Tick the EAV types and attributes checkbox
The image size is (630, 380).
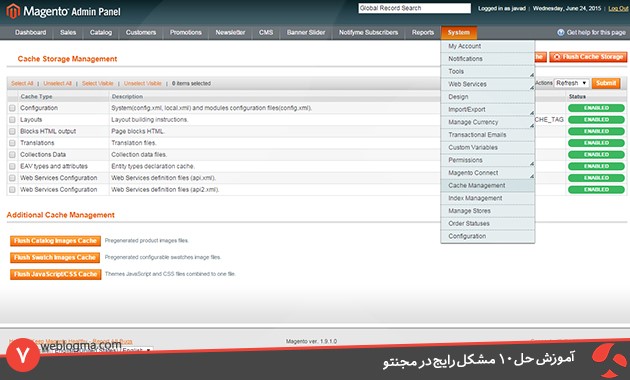coord(12,166)
